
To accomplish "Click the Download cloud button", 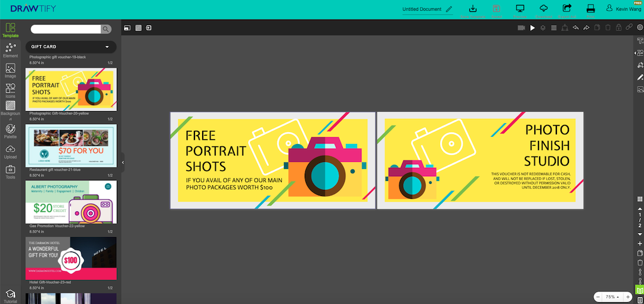I will [x=543, y=11].
